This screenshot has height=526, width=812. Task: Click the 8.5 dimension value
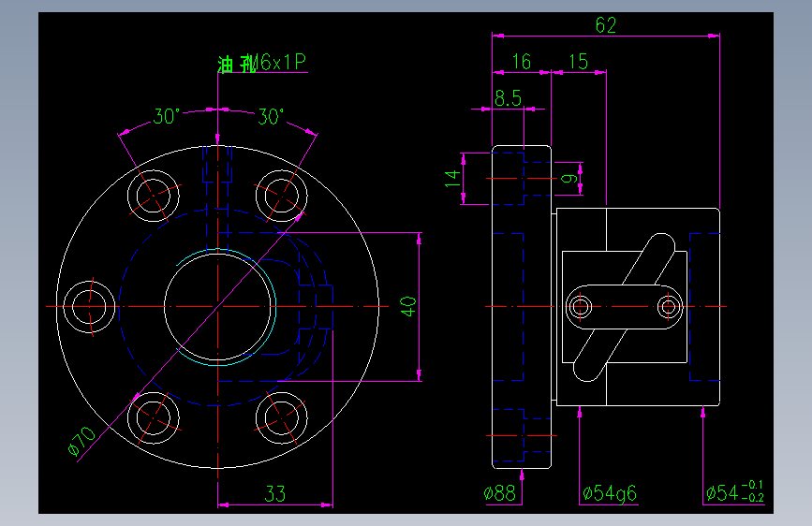[508, 98]
